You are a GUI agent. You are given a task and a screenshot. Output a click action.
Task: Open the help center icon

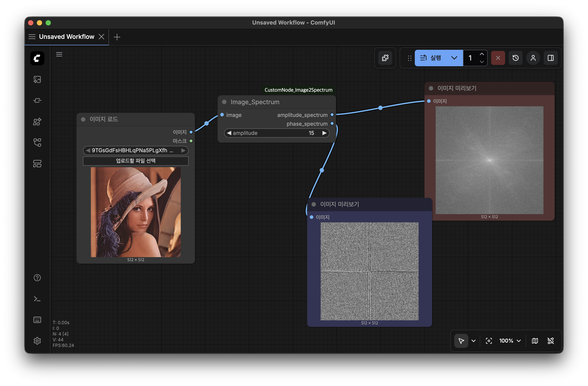[x=37, y=277]
